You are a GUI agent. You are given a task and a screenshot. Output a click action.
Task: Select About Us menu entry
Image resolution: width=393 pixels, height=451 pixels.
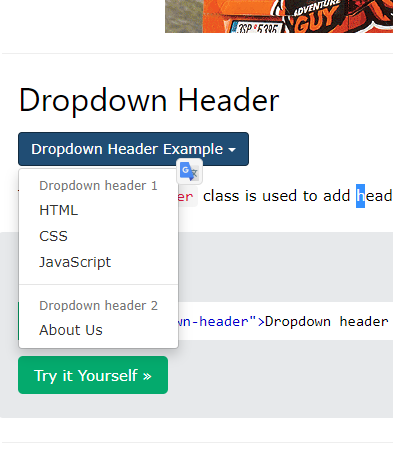coord(98,330)
